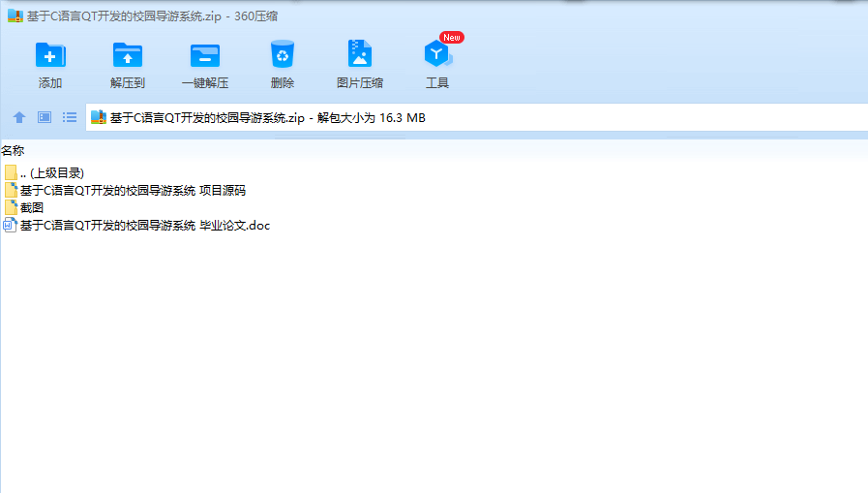Image resolution: width=868 pixels, height=493 pixels.
Task: Click the 工具 text label
Action: click(437, 83)
